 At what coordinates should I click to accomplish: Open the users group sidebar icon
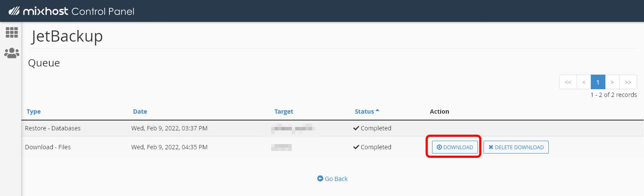pyautogui.click(x=12, y=53)
